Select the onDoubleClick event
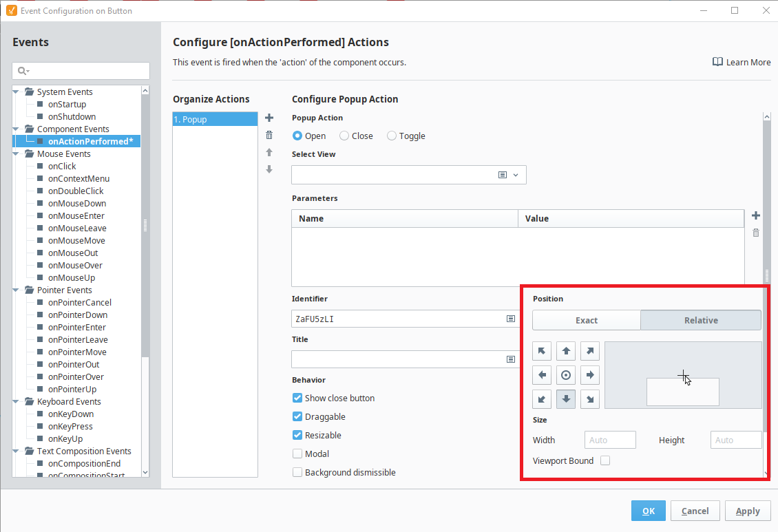The height and width of the screenshot is (532, 778). pos(76,191)
